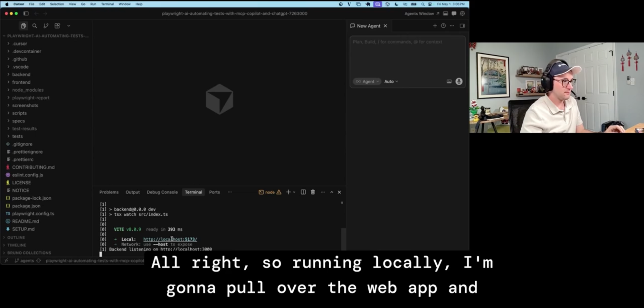
Task: Expand the .cursor folder
Action: click(x=46, y=43)
